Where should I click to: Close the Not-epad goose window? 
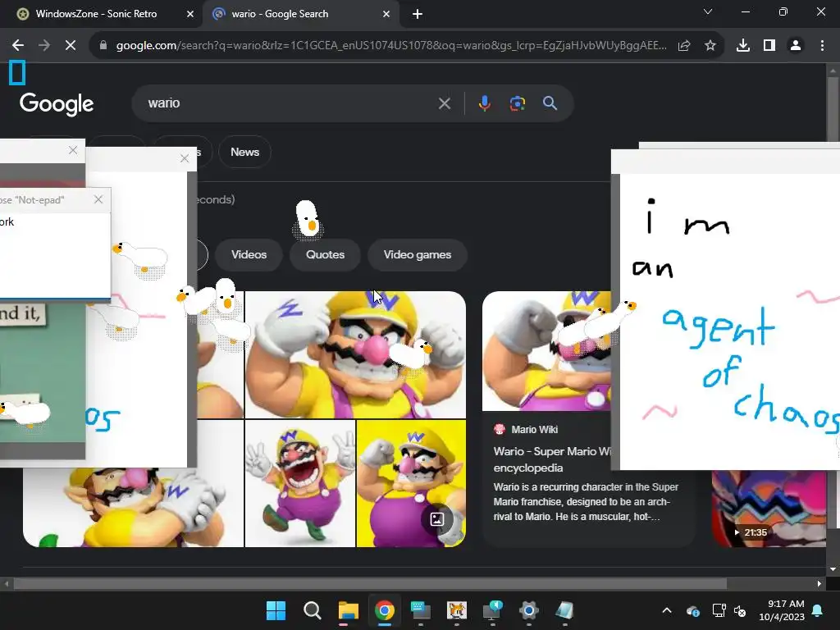[98, 200]
